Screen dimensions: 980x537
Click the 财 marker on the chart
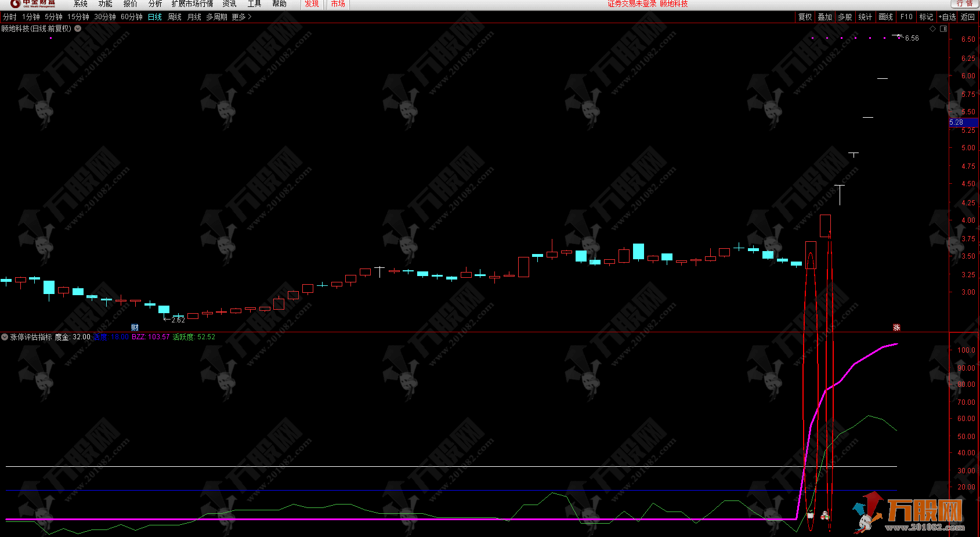pyautogui.click(x=135, y=328)
